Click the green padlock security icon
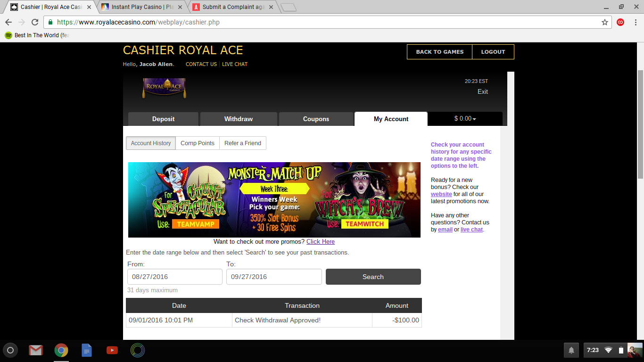Viewport: 644px width, 362px height. click(x=50, y=22)
